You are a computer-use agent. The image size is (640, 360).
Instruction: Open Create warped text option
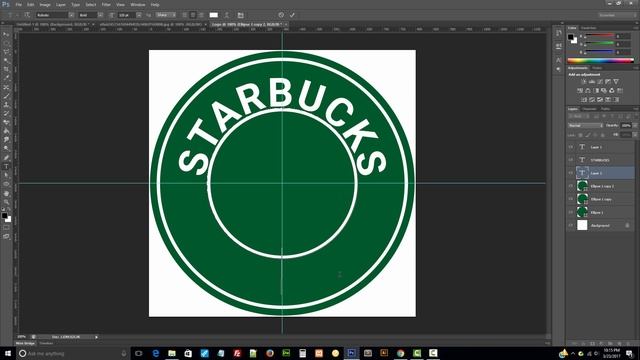[x=227, y=15]
